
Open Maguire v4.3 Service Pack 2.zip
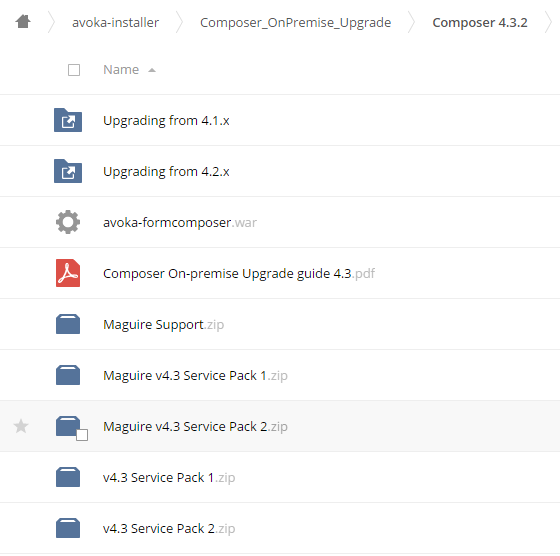pyautogui.click(x=195, y=427)
